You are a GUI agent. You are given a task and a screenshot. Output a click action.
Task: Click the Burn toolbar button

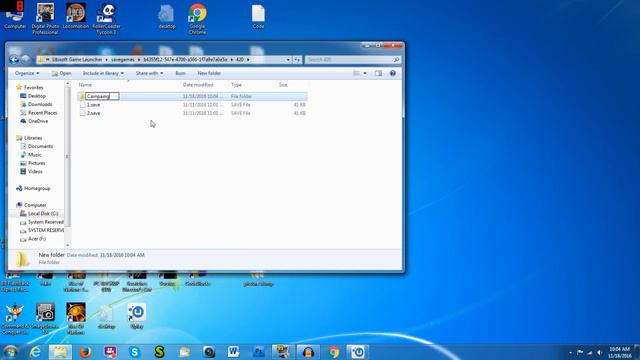tap(180, 73)
